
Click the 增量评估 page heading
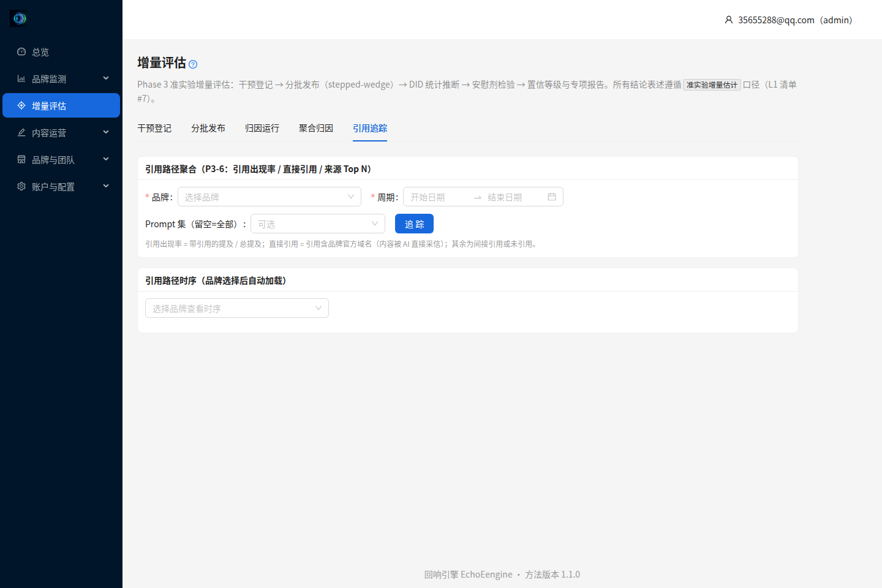point(162,63)
